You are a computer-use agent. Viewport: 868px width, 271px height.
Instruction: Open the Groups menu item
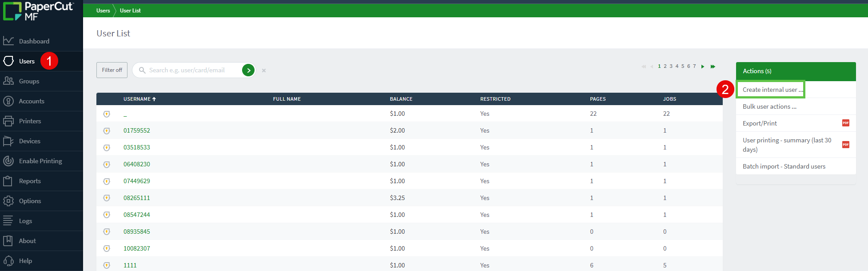[x=29, y=81]
